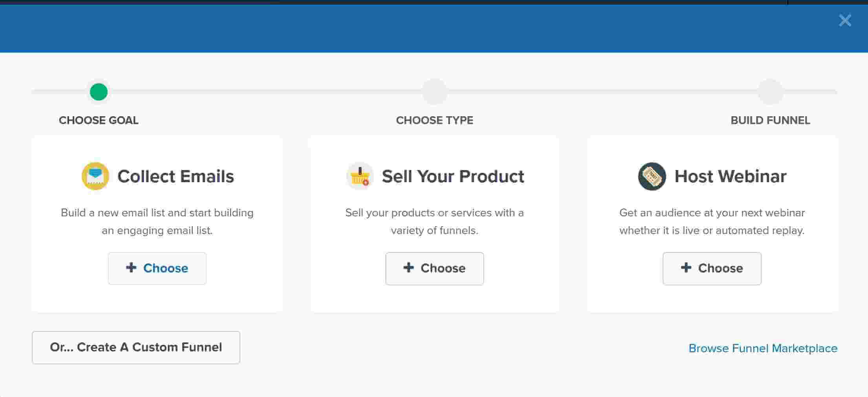868x397 pixels.
Task: Create a custom funnel instead
Action: [x=136, y=348]
